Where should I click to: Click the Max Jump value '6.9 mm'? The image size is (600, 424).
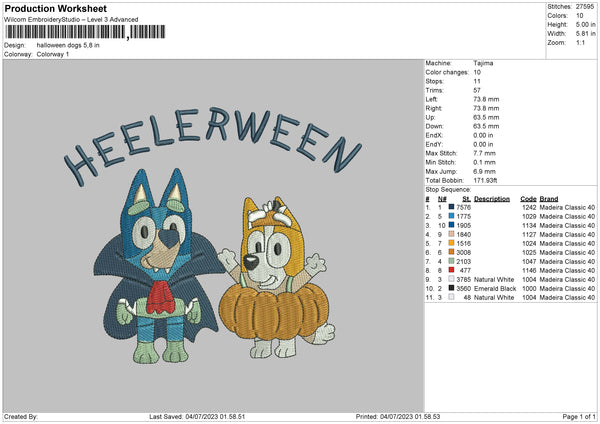click(484, 171)
